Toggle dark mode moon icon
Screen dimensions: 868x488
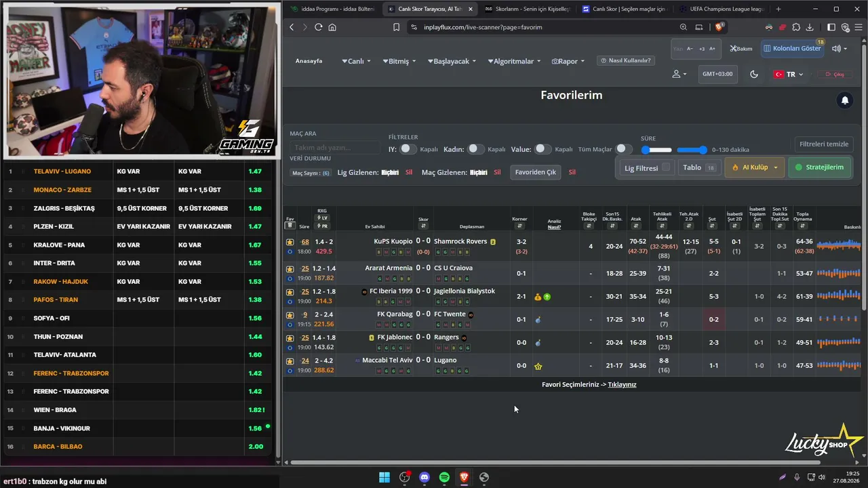(754, 74)
